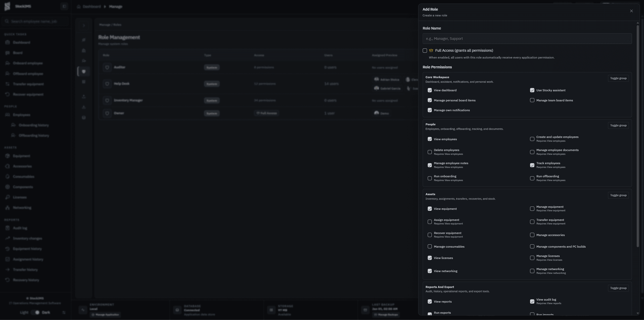The width and height of the screenshot is (644, 320).
Task: Uncheck View equipment permission
Action: 430,209
